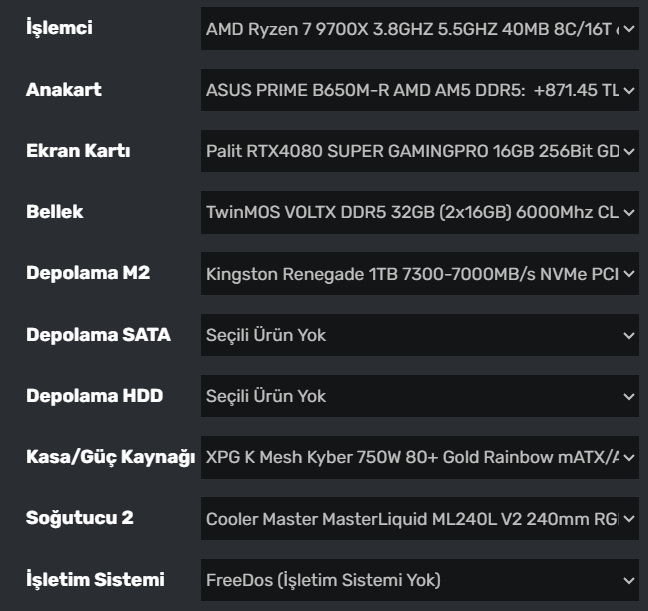Click the chevron arrow on Anakart selector
648x611 pixels.
click(628, 91)
